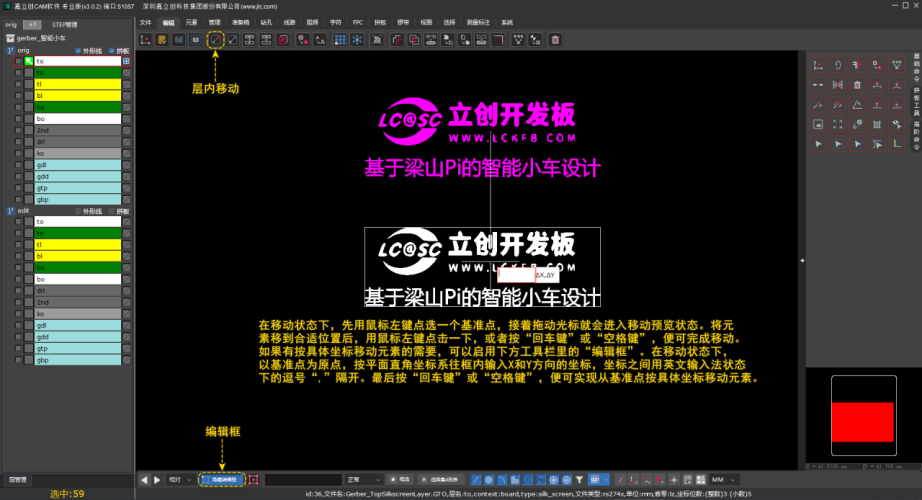Toggle 外形线 checkbox under edit
922x500 pixels.
click(78, 211)
